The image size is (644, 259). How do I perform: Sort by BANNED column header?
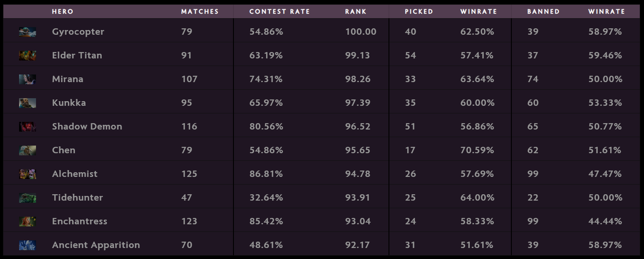point(544,11)
